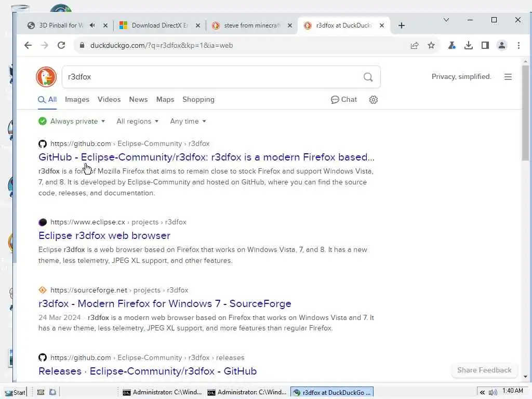Open first Administrator command prompt taskbar item
532x399 pixels.
click(x=162, y=392)
